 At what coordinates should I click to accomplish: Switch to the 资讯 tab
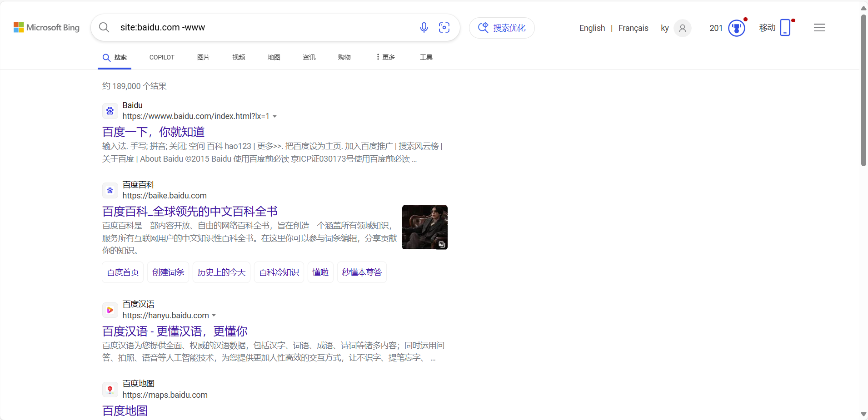tap(309, 58)
